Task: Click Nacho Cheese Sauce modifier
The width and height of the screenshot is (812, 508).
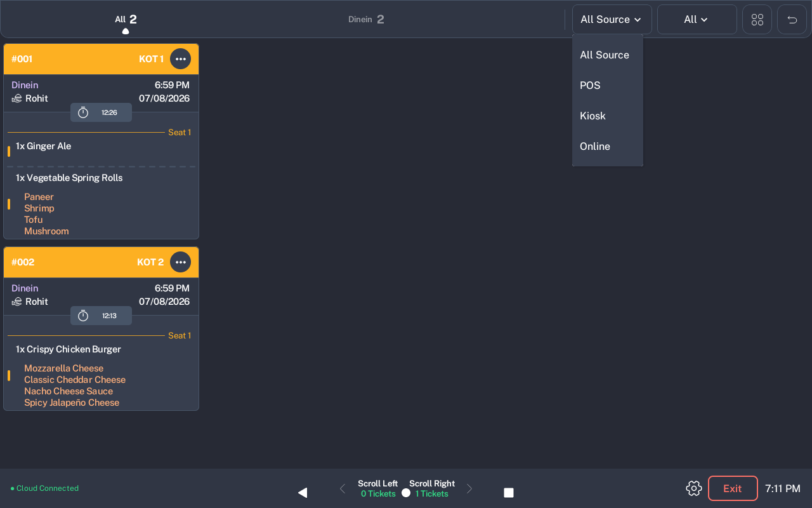Action: 69,391
